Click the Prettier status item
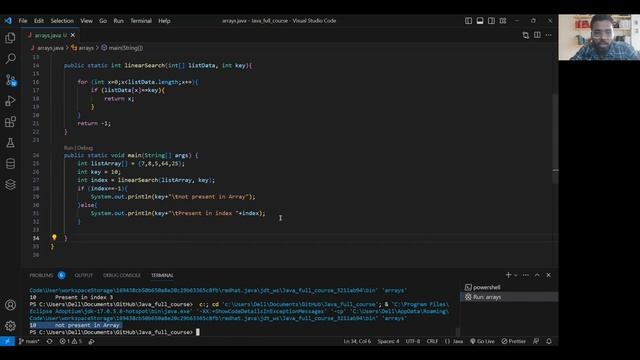 tap(513, 341)
